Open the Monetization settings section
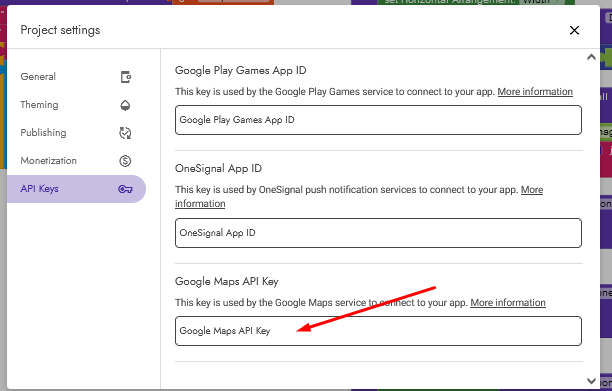Screen dimensions: 612x391 76,161
